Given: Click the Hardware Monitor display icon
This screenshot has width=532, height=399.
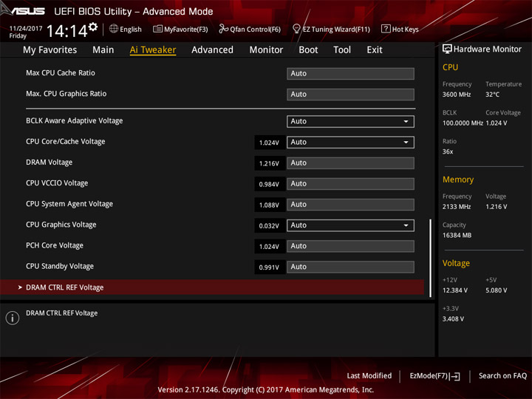Looking at the screenshot, I should click(x=447, y=50).
